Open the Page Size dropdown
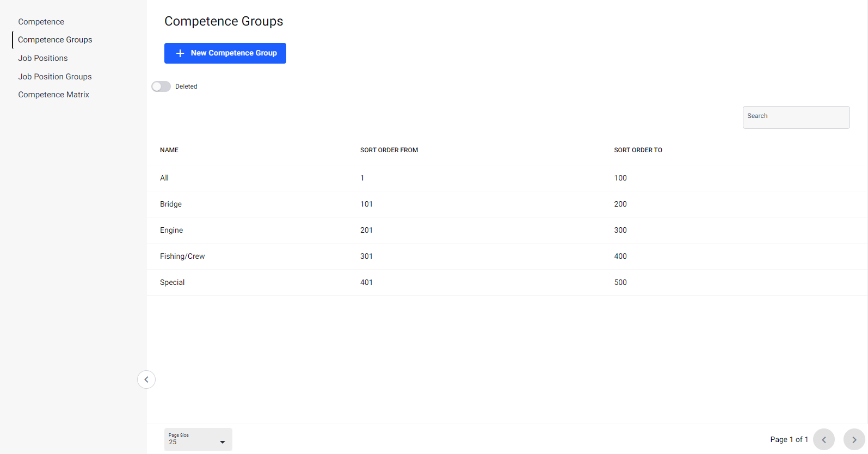This screenshot has height=454, width=868. tap(198, 439)
